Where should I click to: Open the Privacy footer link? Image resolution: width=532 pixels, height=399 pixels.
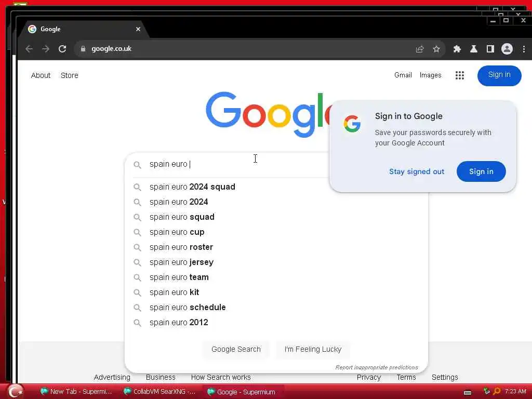pyautogui.click(x=369, y=377)
